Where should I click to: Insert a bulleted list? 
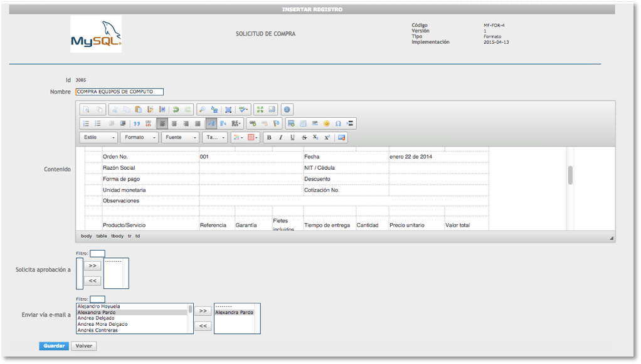(x=98, y=123)
